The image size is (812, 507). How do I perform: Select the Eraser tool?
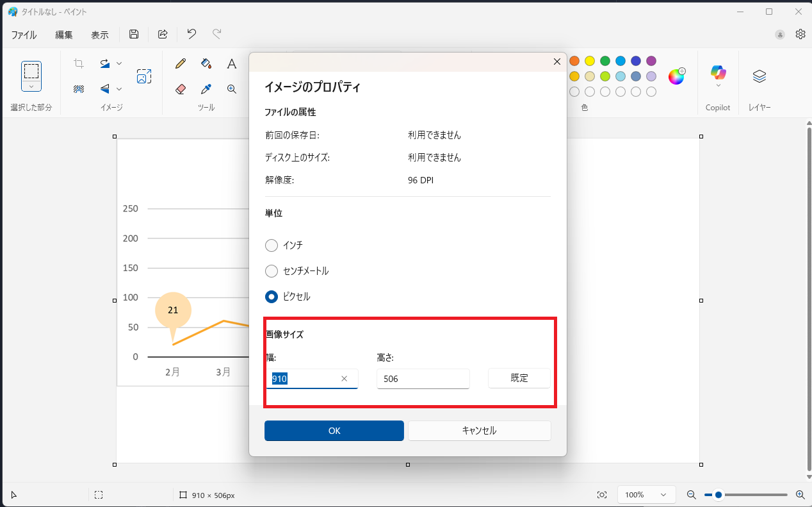(x=181, y=89)
